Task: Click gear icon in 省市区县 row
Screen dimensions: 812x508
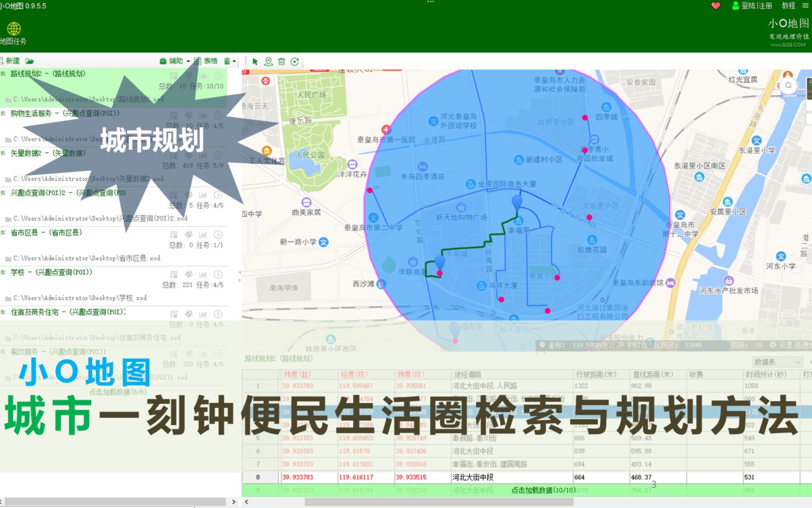Action: pos(189,235)
